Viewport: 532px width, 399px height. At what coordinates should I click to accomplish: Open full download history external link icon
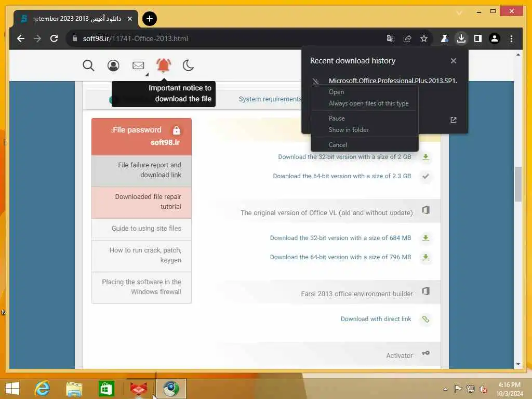[x=453, y=120]
